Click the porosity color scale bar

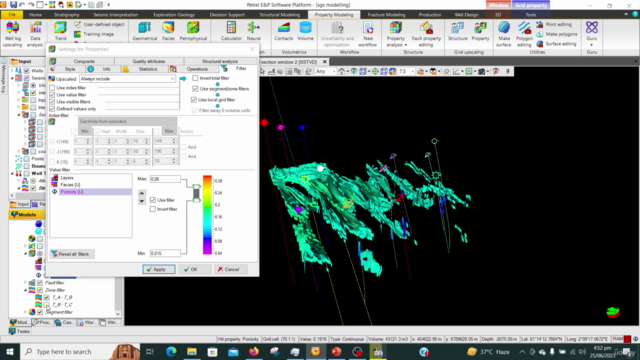207,215
